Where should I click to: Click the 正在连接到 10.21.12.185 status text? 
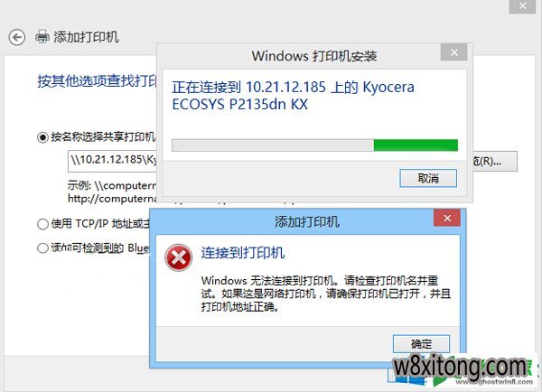click(293, 96)
